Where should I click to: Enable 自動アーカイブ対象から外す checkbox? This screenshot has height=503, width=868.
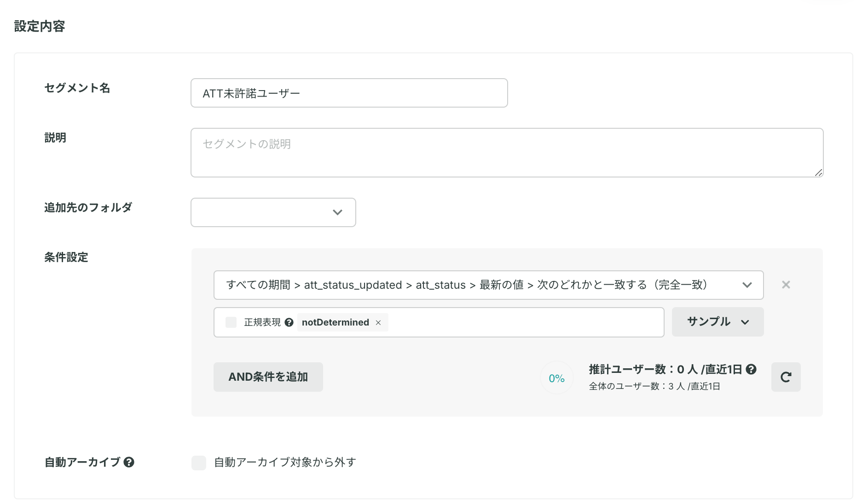199,463
